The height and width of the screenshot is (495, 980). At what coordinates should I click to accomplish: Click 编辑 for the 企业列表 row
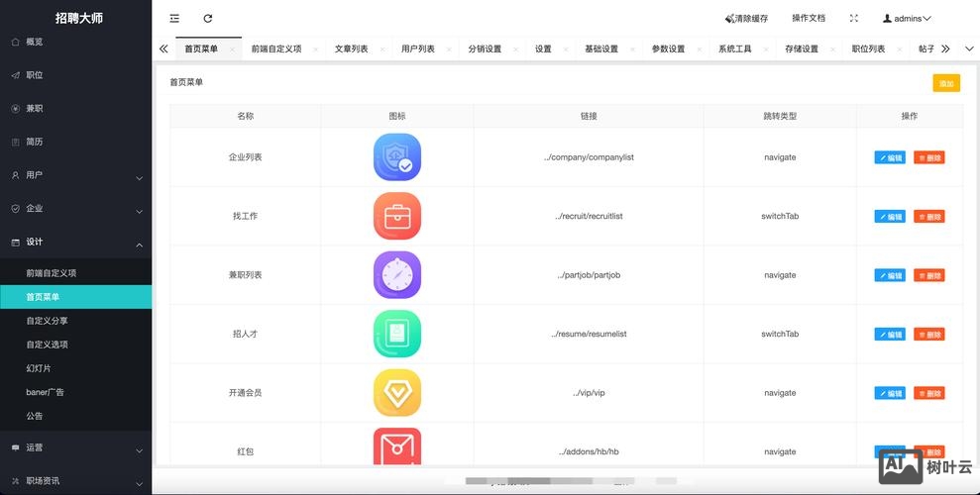pyautogui.click(x=890, y=157)
